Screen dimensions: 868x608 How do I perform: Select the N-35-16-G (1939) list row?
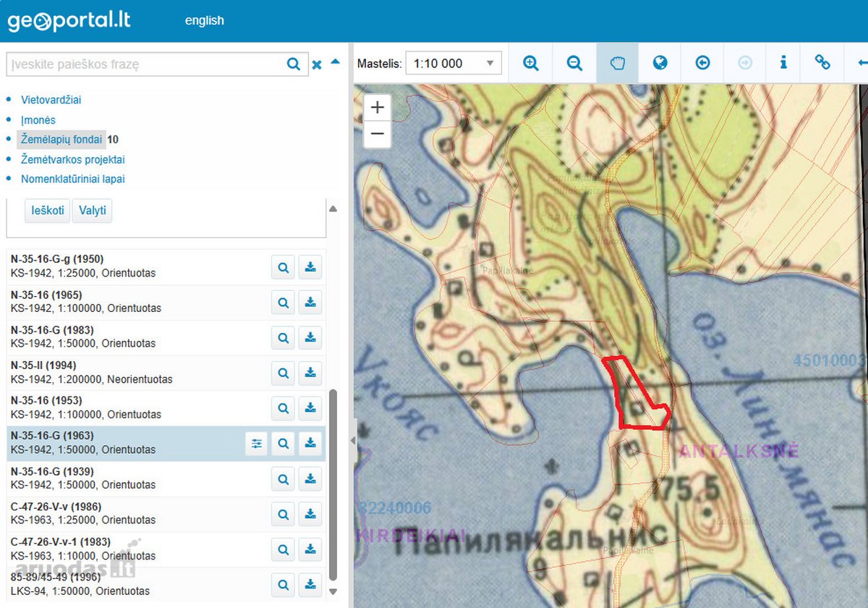166,478
